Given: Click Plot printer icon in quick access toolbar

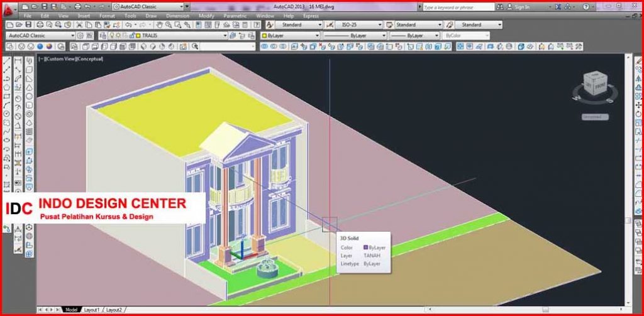Looking at the screenshot, I should tap(77, 6).
